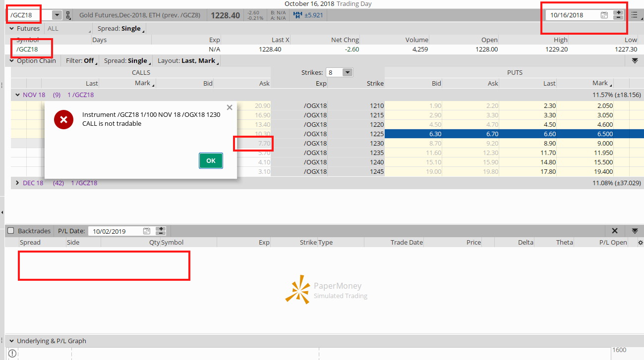The image size is (644, 360).
Task: Collapse the NOV 18 expiration row
Action: 17,95
